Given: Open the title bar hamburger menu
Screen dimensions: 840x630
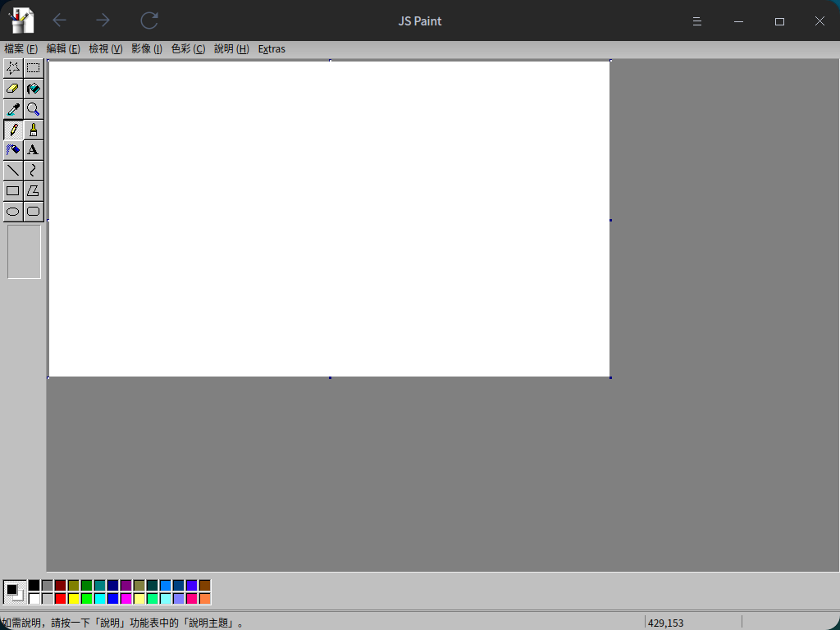Looking at the screenshot, I should tap(697, 21).
